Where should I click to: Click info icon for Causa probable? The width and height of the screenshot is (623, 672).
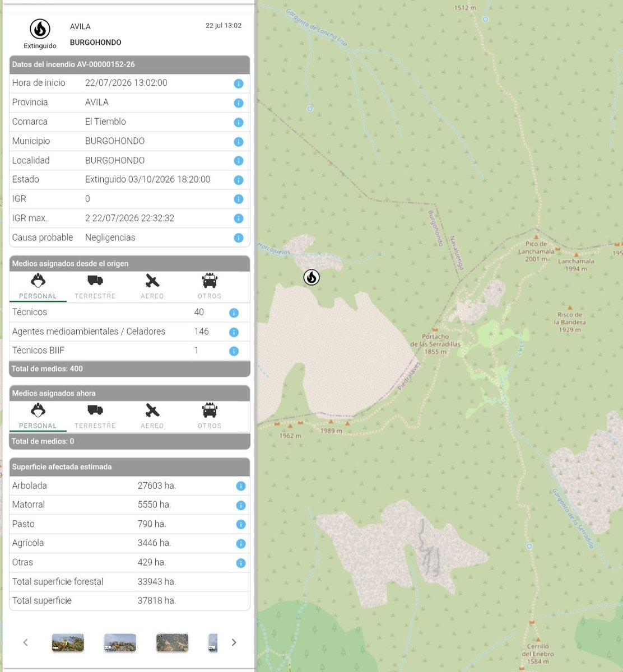click(238, 238)
